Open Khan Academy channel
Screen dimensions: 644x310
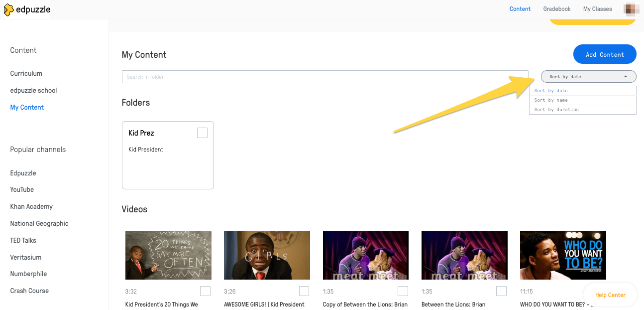point(31,206)
